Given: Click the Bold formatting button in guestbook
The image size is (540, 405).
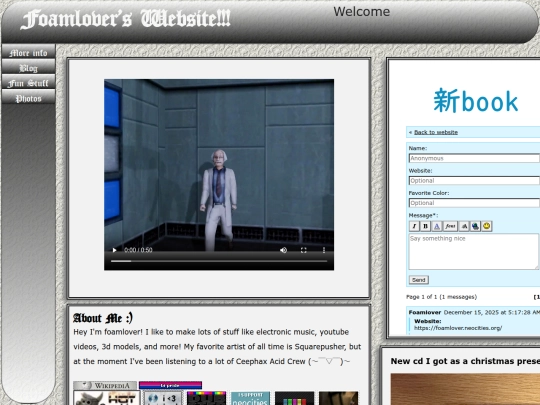Looking at the screenshot, I should coord(425,226).
